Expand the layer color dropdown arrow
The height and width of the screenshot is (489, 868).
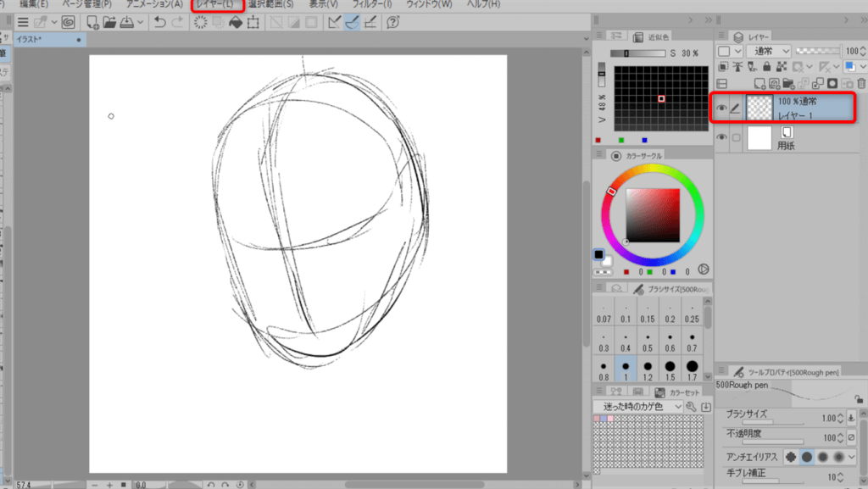(x=862, y=66)
